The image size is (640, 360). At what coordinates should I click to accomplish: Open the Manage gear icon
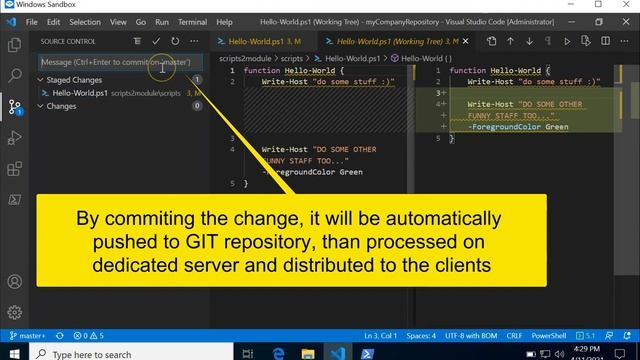coord(15,312)
